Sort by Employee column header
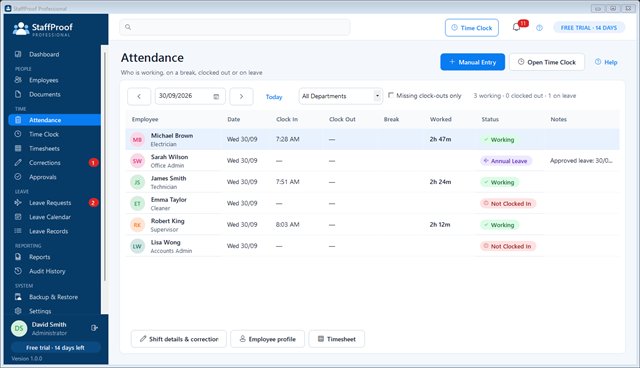 145,119
